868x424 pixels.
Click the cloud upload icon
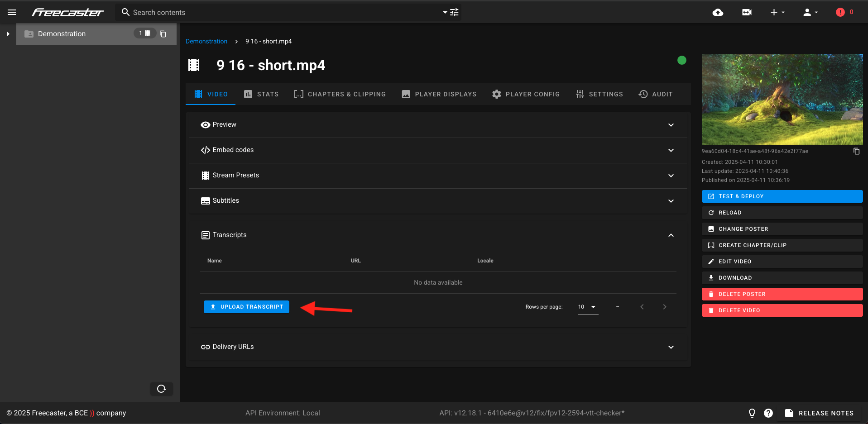tap(718, 12)
